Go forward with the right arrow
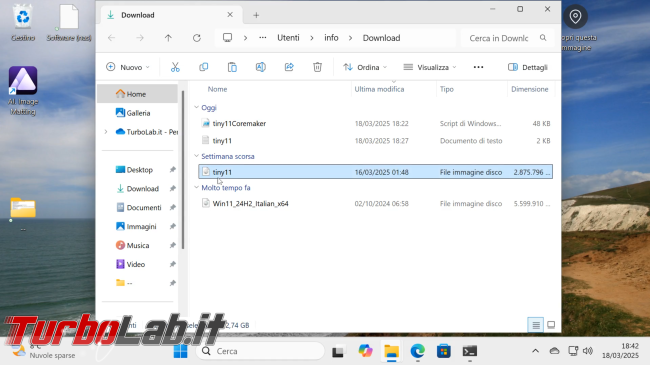 [140, 38]
